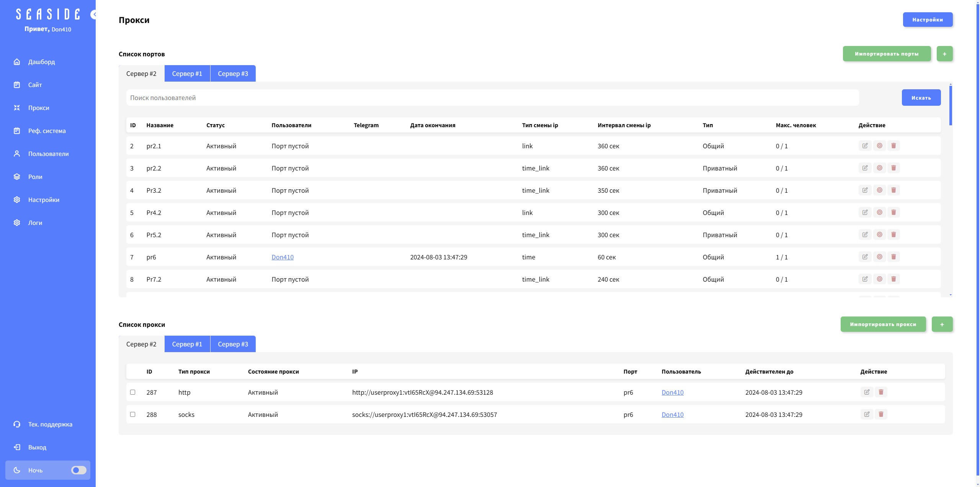Viewport: 980px width, 487px height.
Task: Switch proxy list to Сервер #3 tab
Action: tap(233, 344)
